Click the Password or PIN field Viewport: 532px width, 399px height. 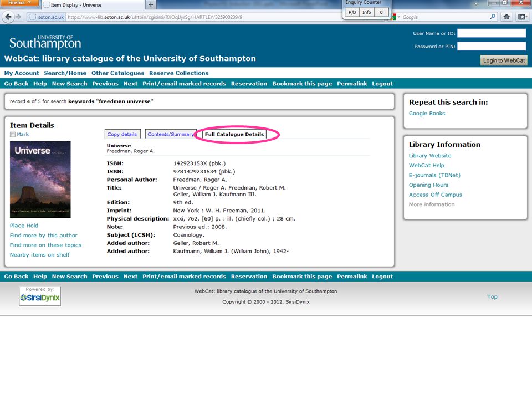492,46
